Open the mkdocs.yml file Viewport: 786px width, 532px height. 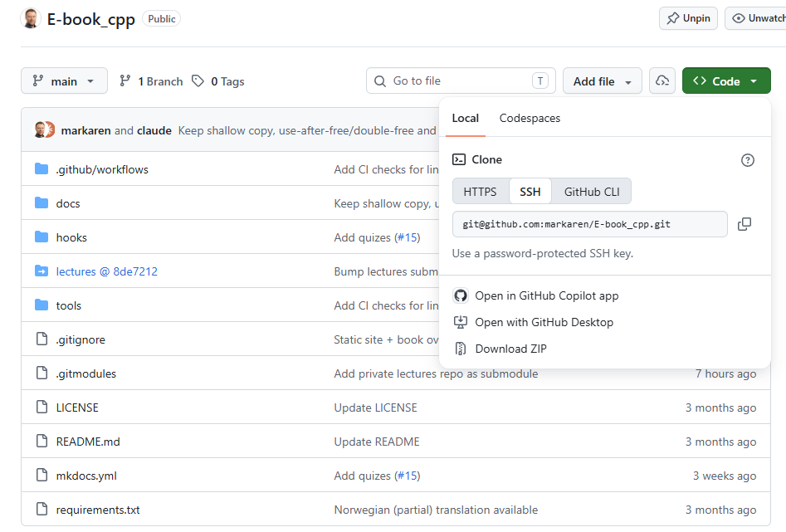[x=86, y=476]
